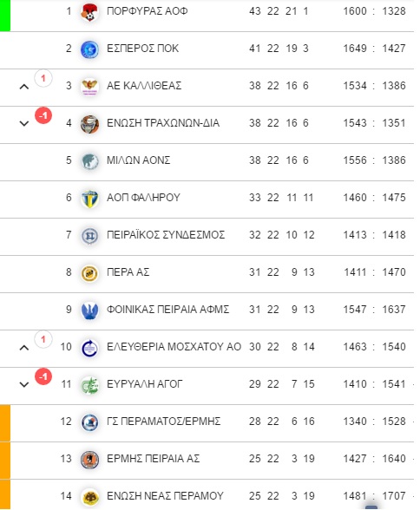This screenshot has height=510, width=420.
Task: Open ΓΣ ΠΕΡΑΜΑΤΟΣ/ΕΡΜΗΣ team link
Action: click(x=164, y=422)
